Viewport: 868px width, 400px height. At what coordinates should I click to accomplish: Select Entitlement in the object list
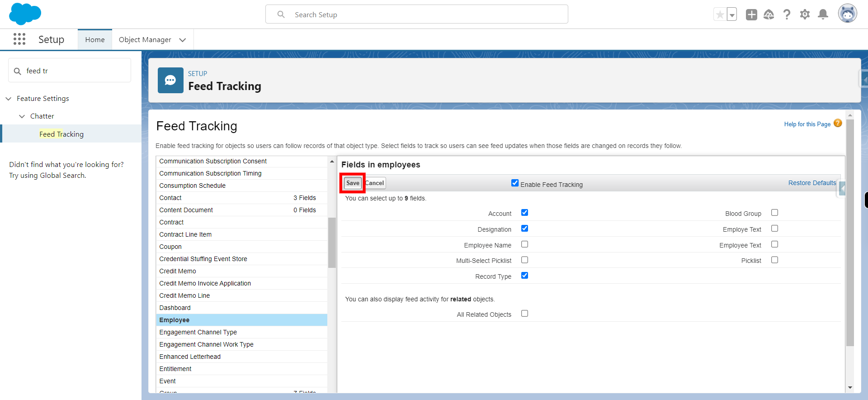(241, 369)
